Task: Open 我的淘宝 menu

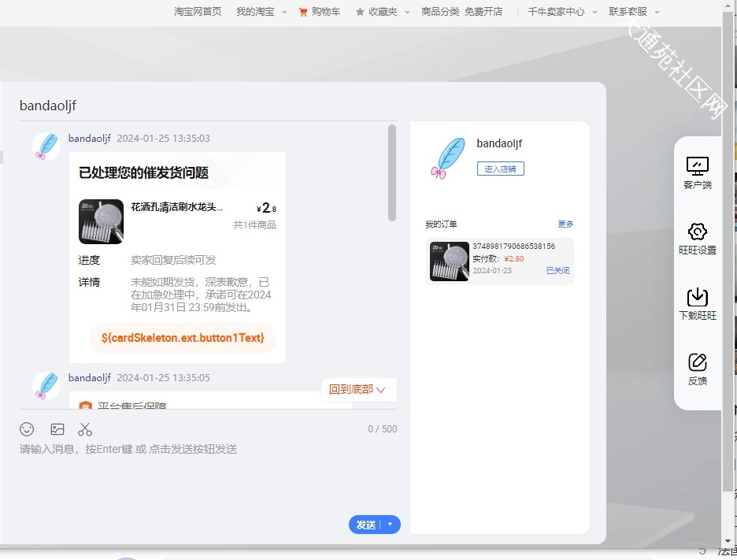Action: (255, 12)
